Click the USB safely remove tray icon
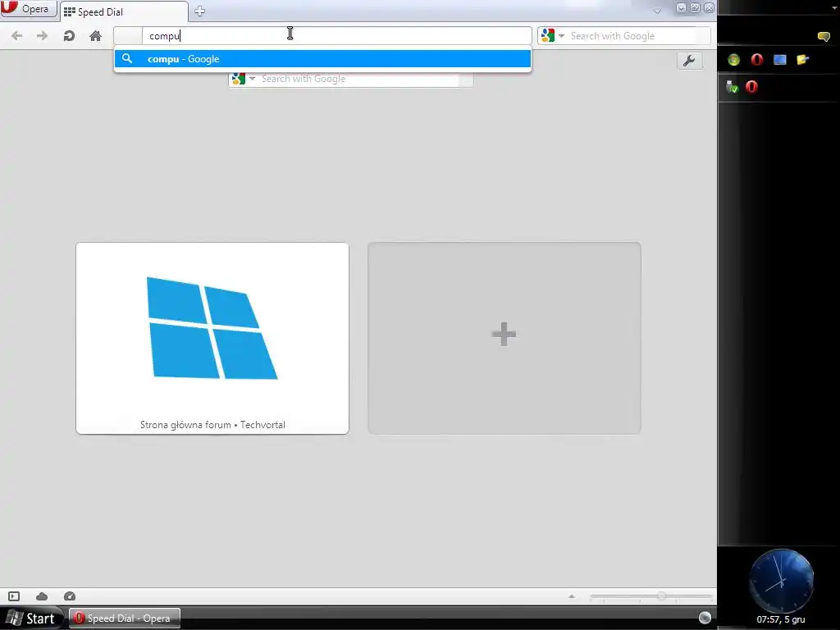840x630 pixels. click(732, 87)
